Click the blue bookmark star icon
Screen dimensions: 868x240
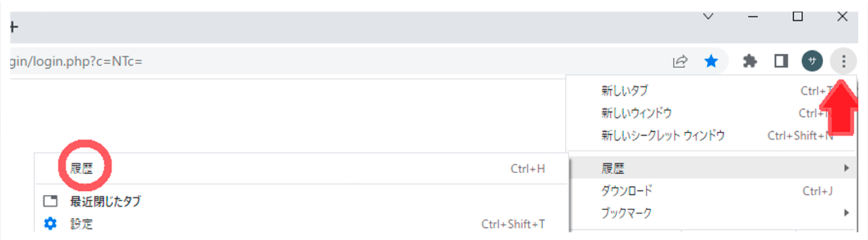click(x=711, y=61)
